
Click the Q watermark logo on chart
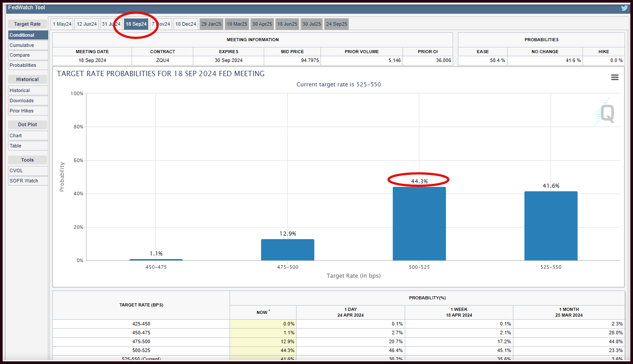[x=605, y=113]
